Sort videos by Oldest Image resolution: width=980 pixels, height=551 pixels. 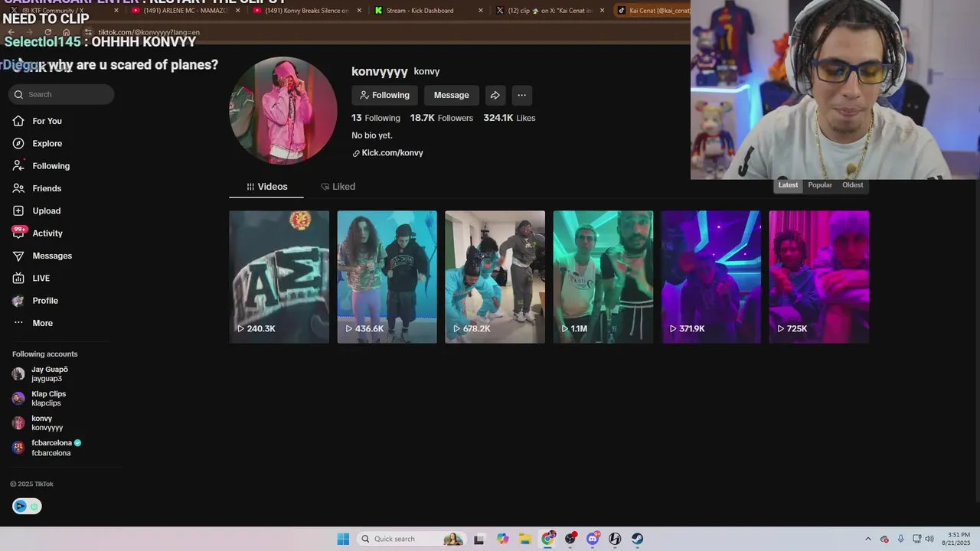click(x=852, y=185)
